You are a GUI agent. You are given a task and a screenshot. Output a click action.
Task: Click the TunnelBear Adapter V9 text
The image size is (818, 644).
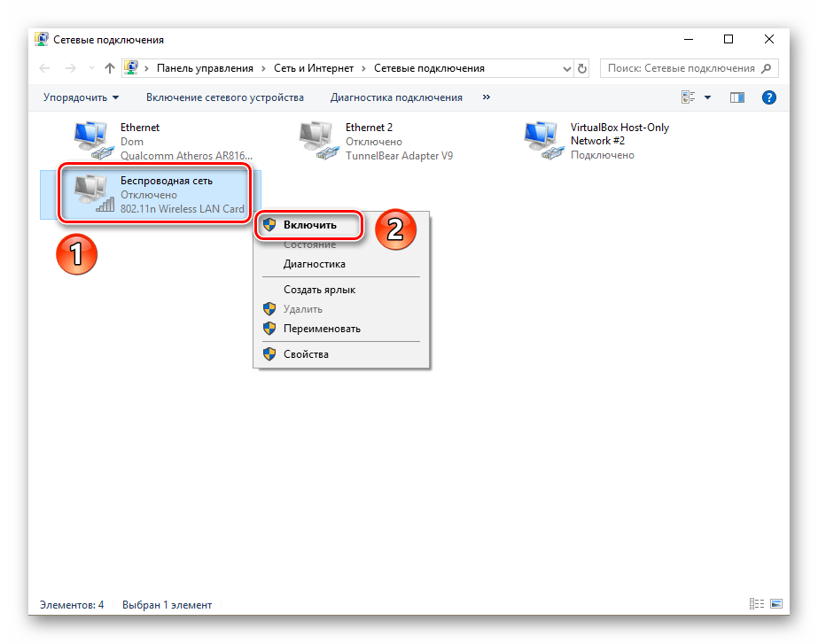point(399,155)
